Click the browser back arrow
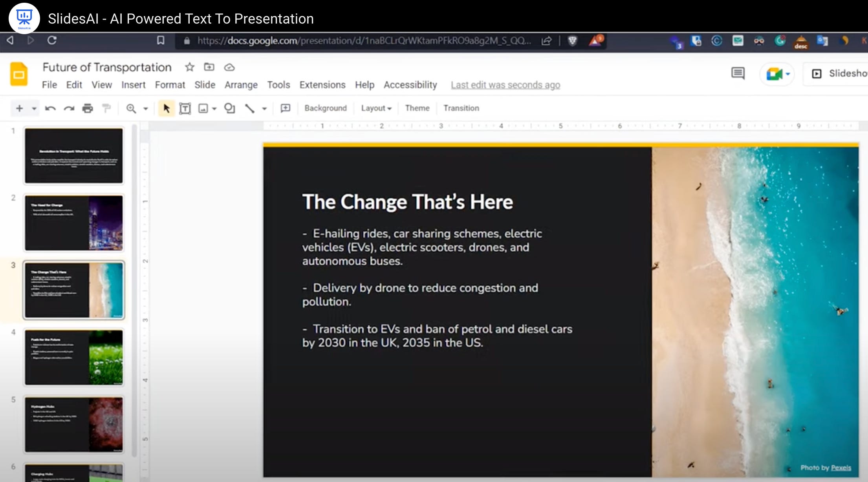The width and height of the screenshot is (868, 482). point(10,40)
